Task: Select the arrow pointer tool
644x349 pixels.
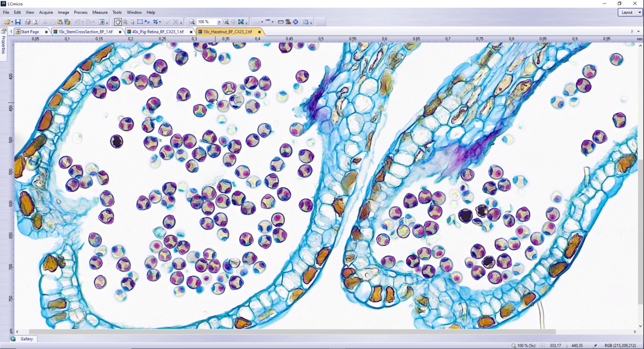Action: tap(132, 22)
